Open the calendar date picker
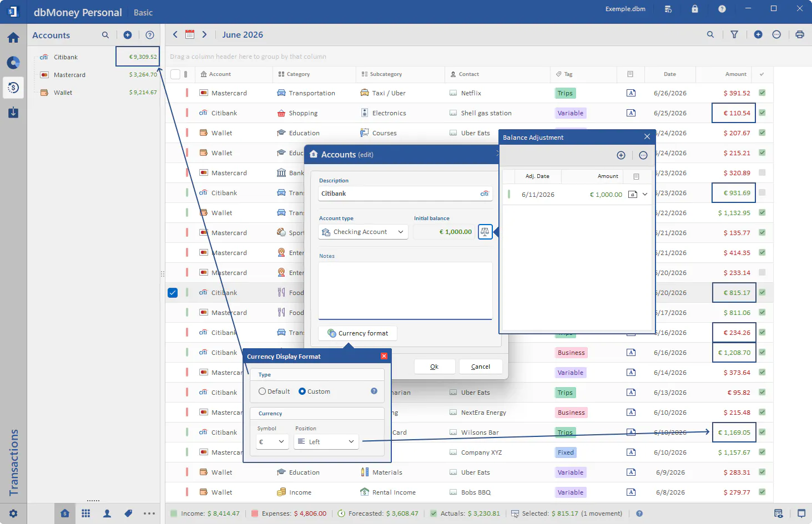 point(190,34)
